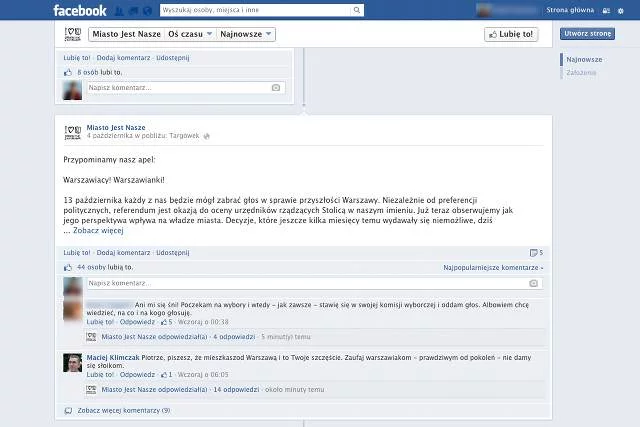Focus Napisz komentarz field in top post

[186, 88]
